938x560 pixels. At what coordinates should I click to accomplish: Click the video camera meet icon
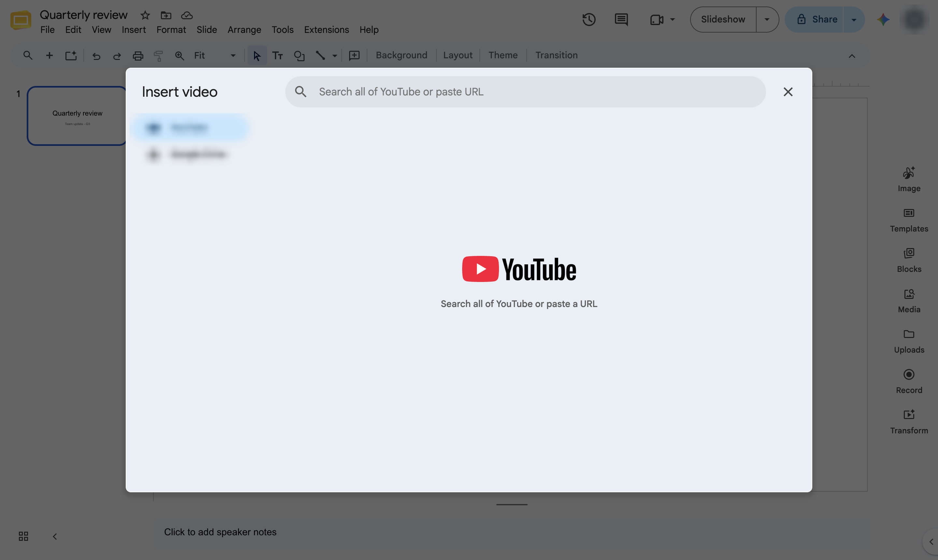point(657,20)
